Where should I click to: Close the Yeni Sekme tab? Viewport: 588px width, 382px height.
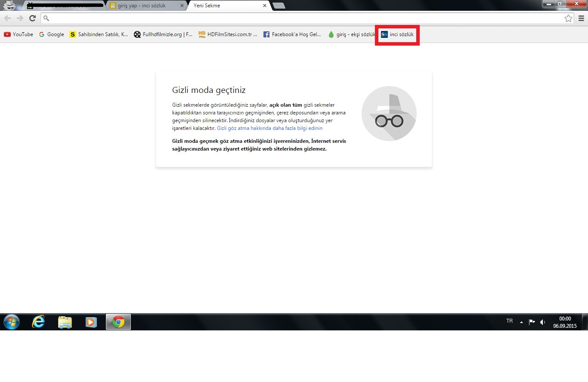pyautogui.click(x=265, y=6)
